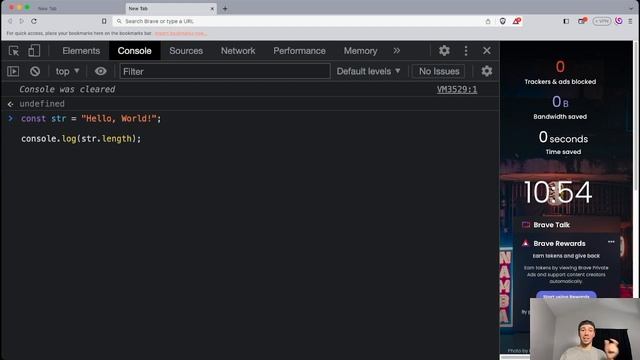Open the DevTools three-dot customize menu
Screen dimensions: 640x360
click(466, 51)
